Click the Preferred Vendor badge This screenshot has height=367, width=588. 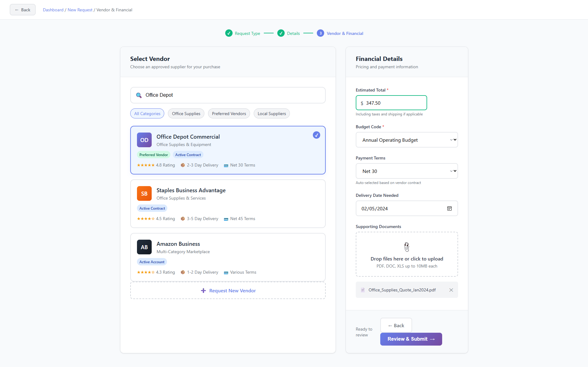pos(154,155)
